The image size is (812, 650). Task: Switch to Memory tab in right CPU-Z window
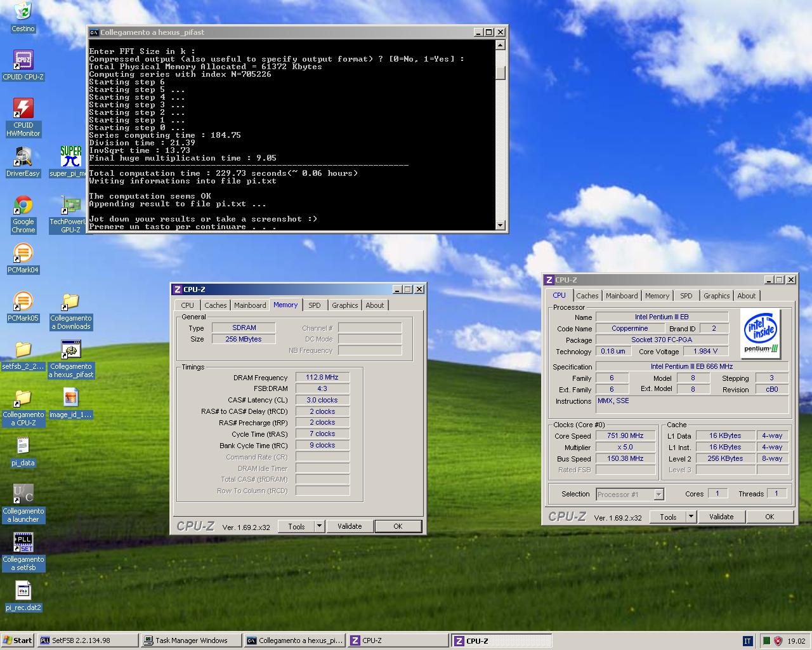tap(657, 296)
